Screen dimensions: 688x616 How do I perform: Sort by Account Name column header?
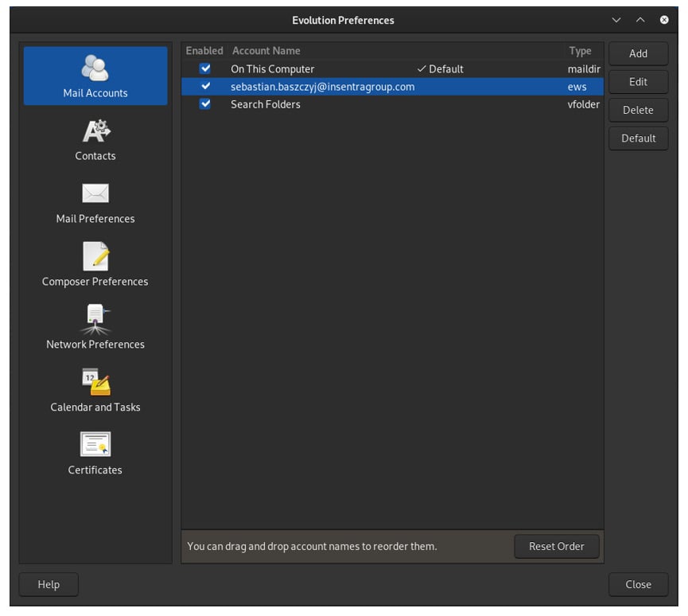266,51
